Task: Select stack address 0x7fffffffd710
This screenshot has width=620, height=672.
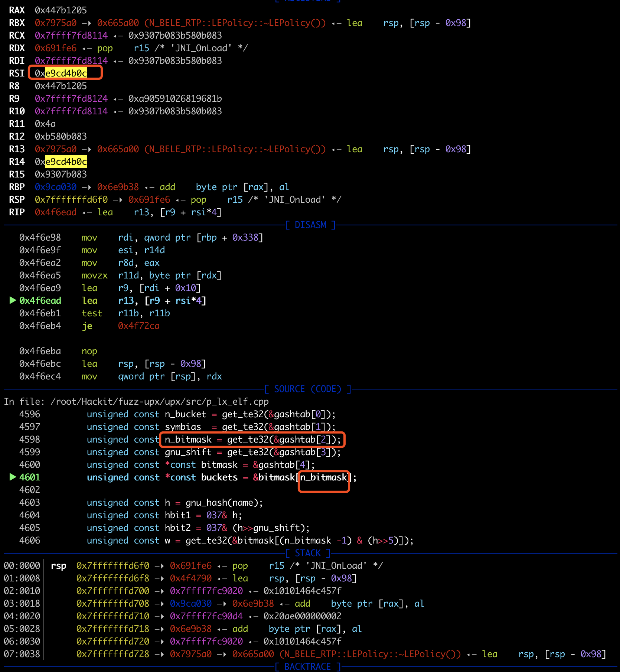Action: coord(113,616)
